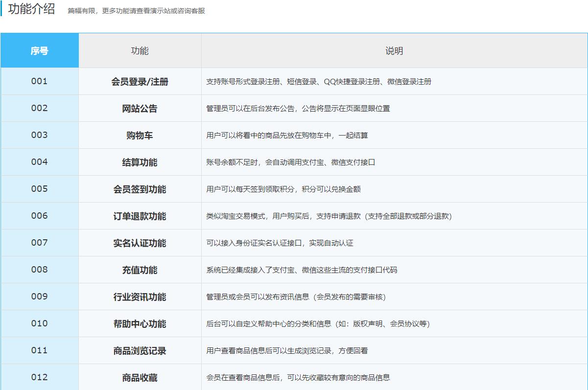Viewport: 588px width, 390px height.
Task: Select the 帮助中心功能 feature cell
Action: coord(140,323)
